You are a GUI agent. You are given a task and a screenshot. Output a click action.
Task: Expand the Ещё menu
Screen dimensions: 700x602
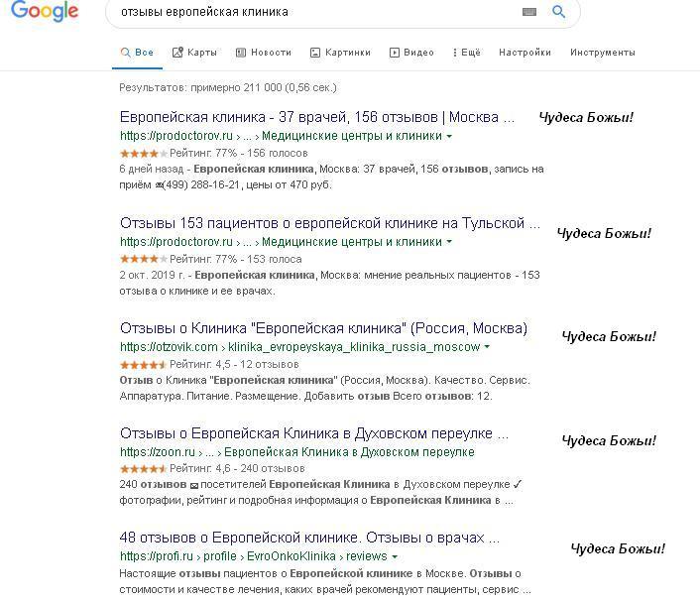click(x=466, y=53)
